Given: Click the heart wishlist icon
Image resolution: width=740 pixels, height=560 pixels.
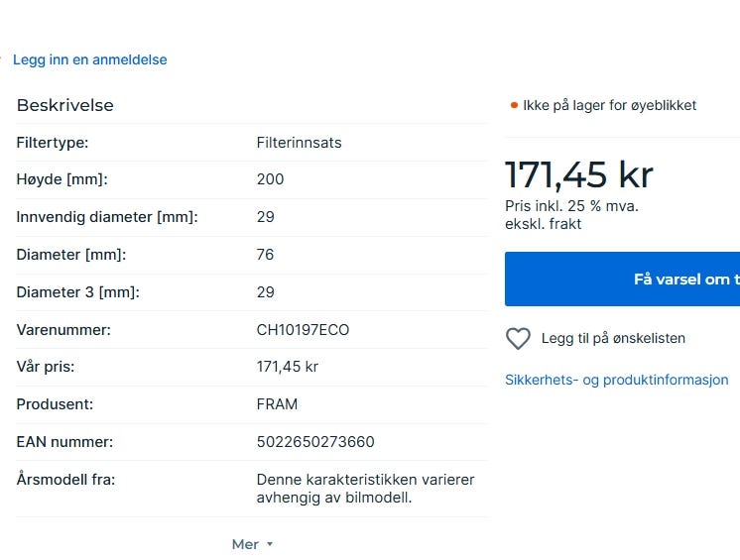Looking at the screenshot, I should 518,339.
